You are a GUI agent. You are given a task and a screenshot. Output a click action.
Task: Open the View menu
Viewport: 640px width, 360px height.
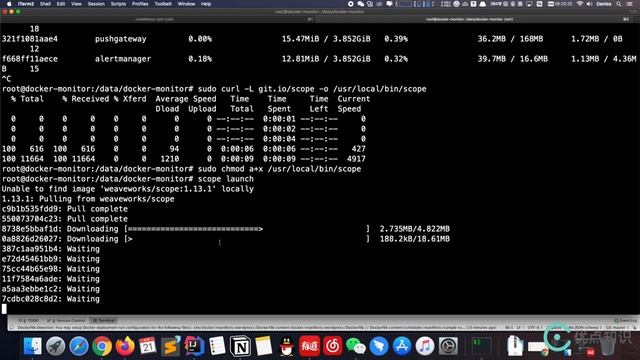(x=76, y=4)
